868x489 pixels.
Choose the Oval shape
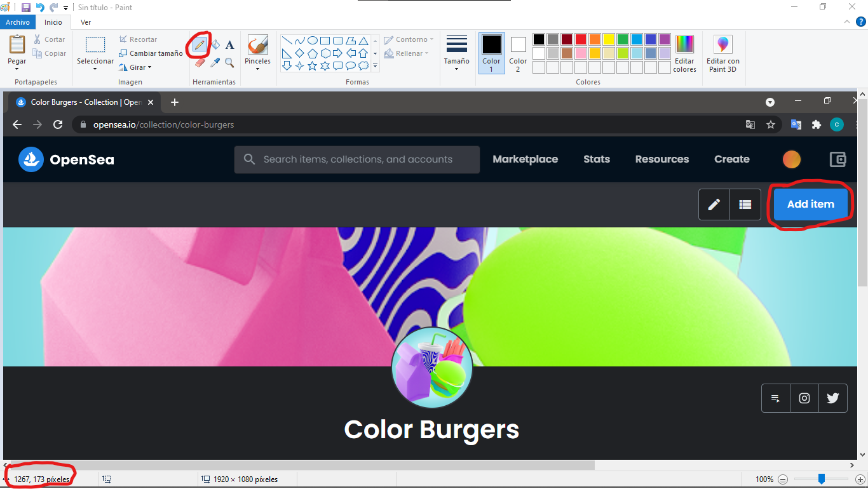tap(312, 41)
